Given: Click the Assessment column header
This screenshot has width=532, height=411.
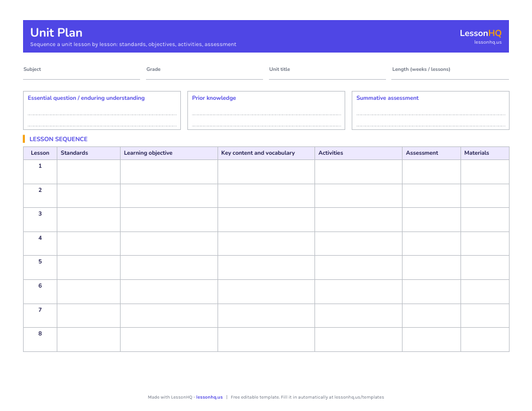Looking at the screenshot, I should coord(432,153).
